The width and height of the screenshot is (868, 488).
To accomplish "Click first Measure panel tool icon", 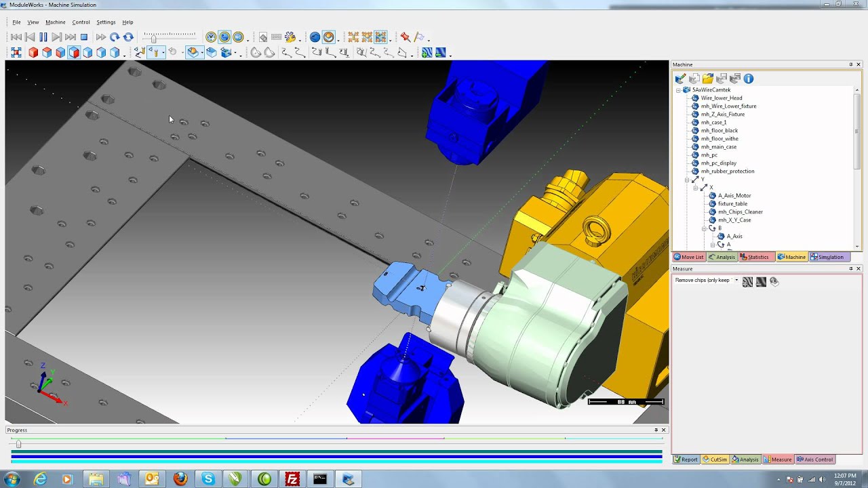I will tap(747, 281).
